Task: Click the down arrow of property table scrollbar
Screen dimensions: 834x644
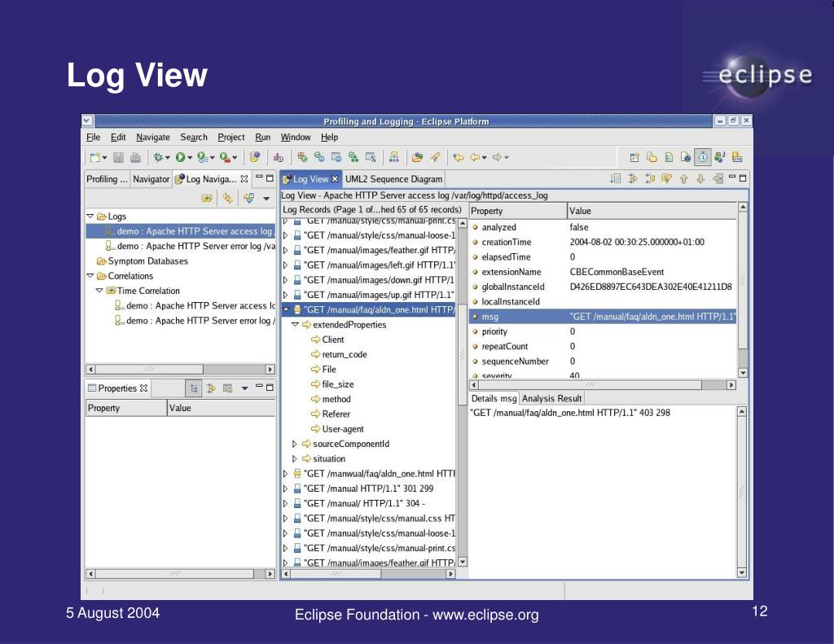Action: (x=743, y=373)
